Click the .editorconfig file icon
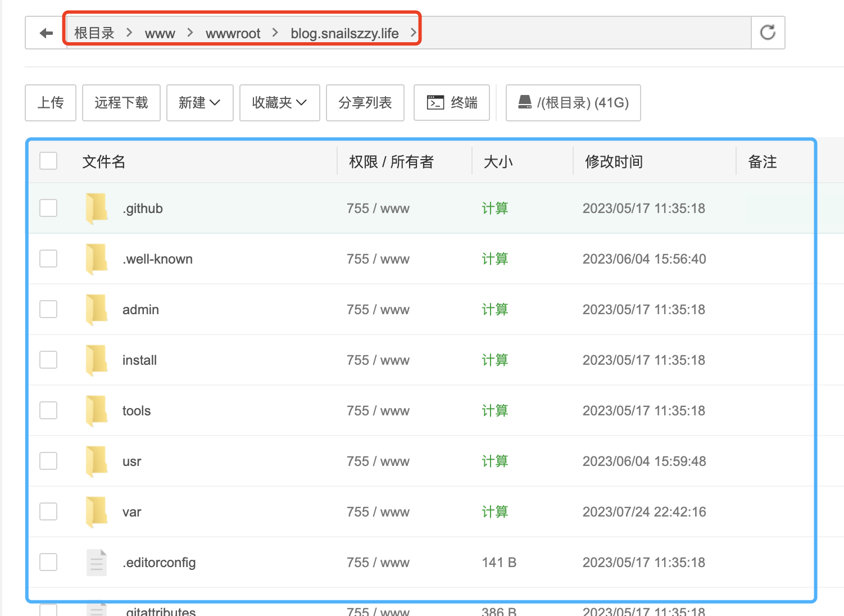 pos(97,563)
